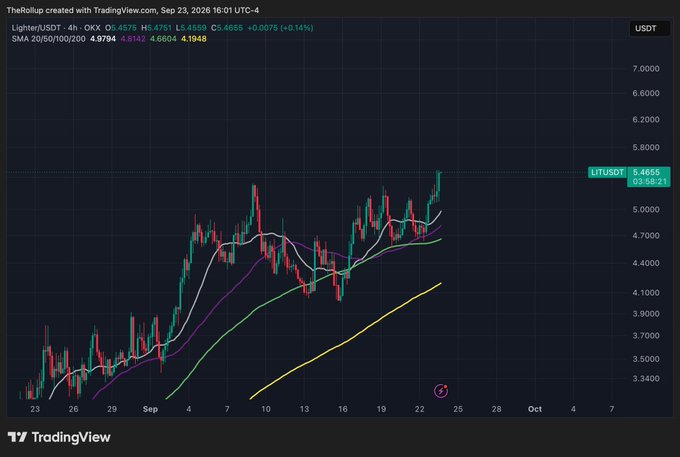680x457 pixels.
Task: Click the 5.0000 price axis label
Action: [646, 209]
